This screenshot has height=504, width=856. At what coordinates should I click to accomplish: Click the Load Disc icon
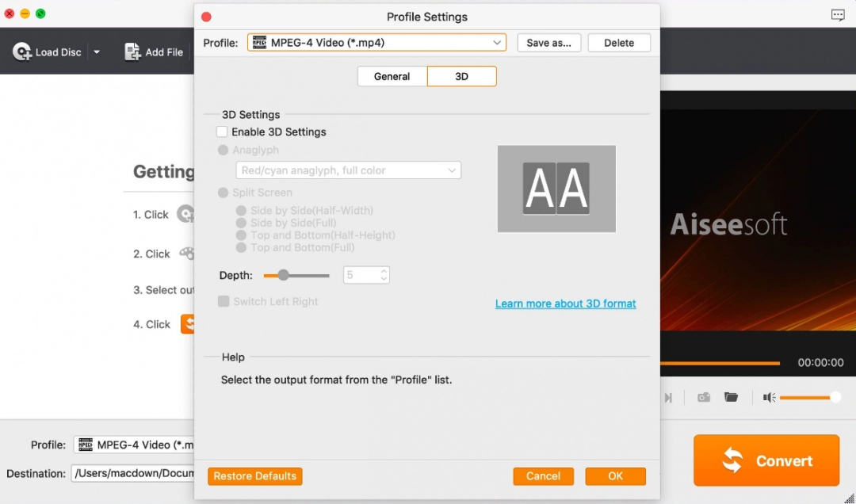24,51
